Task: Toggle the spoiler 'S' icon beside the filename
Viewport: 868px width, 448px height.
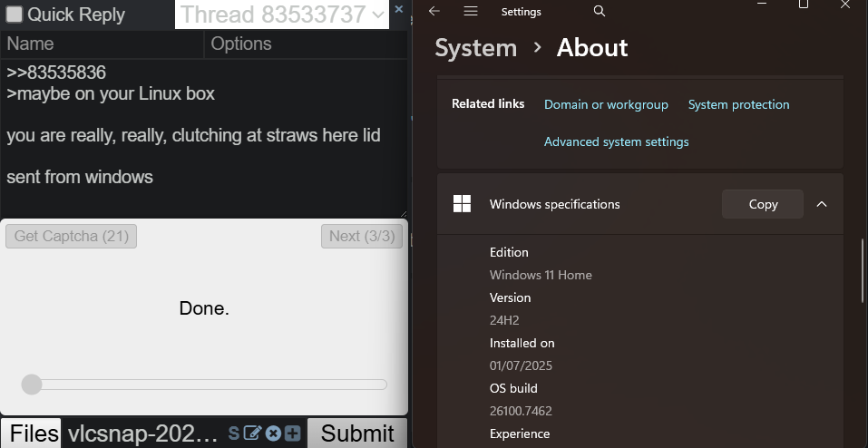Action: point(234,433)
